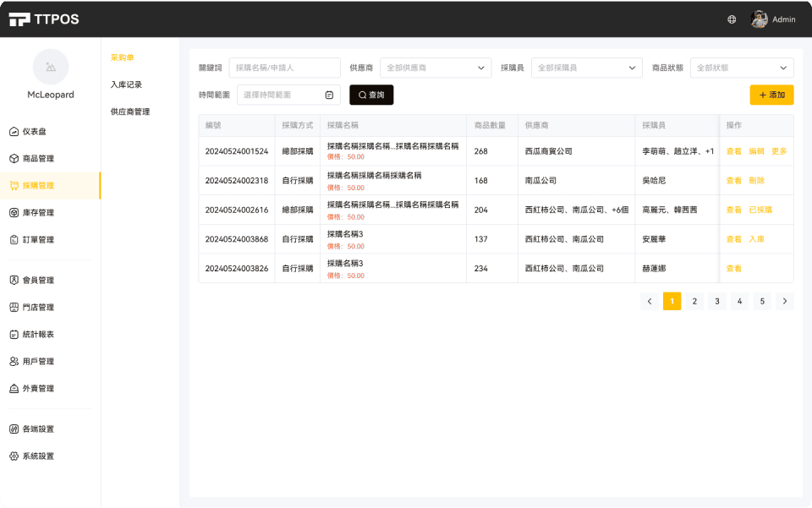Click the globe language icon in header
This screenshot has height=508, width=812.
[x=732, y=19]
